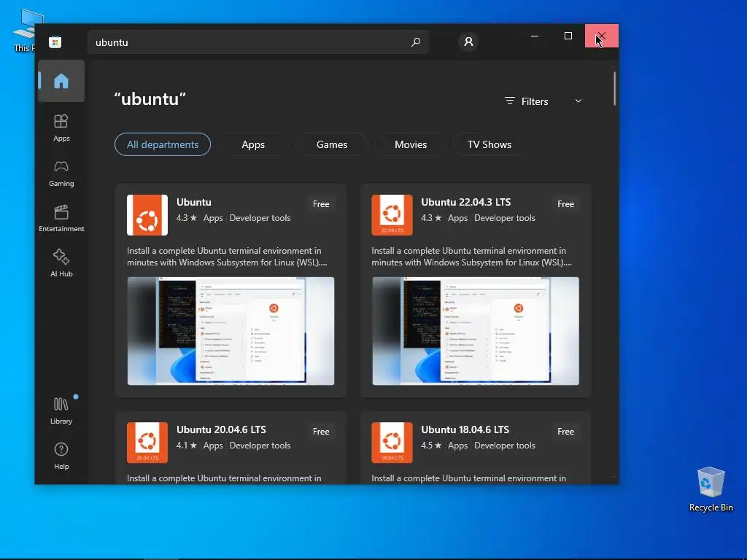Open Ubuntu card screenshot thumbnail

[x=231, y=331]
